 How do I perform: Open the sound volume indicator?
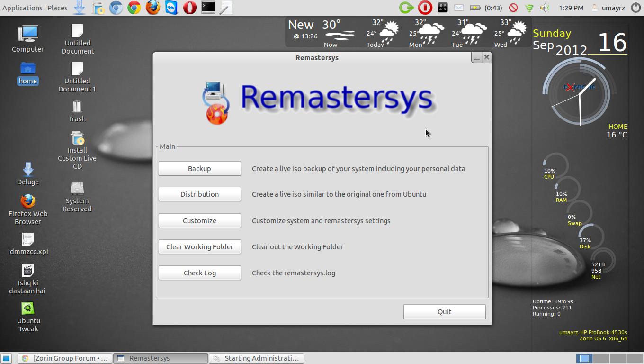[x=545, y=8]
